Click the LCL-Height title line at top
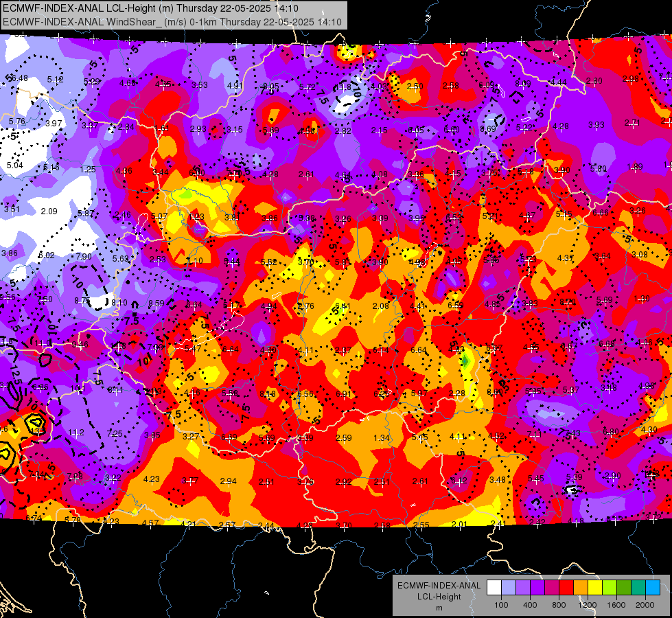The width and height of the screenshot is (672, 618). pos(151,8)
